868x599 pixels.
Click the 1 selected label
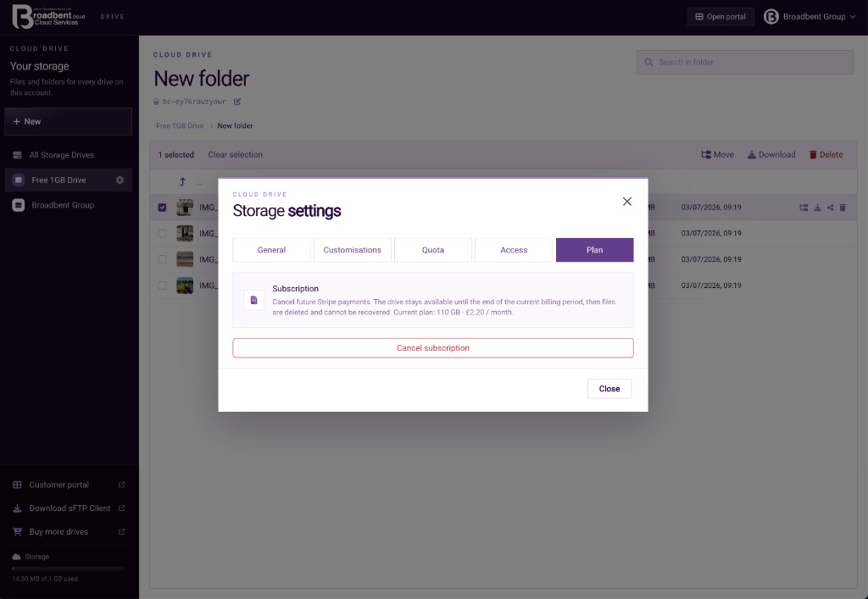coord(176,155)
